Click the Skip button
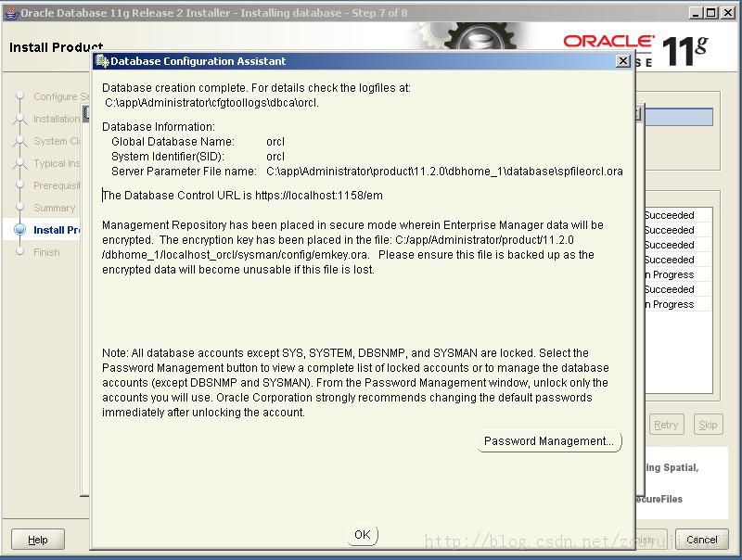The height and width of the screenshot is (560, 742). click(708, 425)
